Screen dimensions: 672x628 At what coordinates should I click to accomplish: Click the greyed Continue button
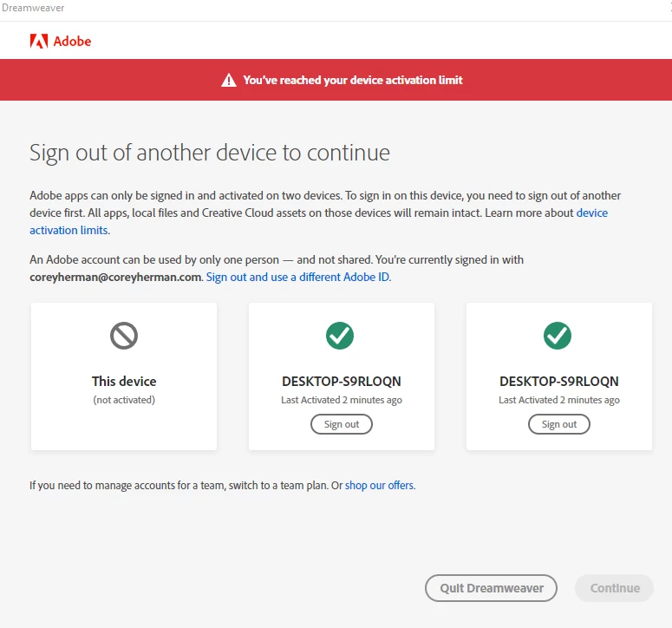pyautogui.click(x=614, y=588)
